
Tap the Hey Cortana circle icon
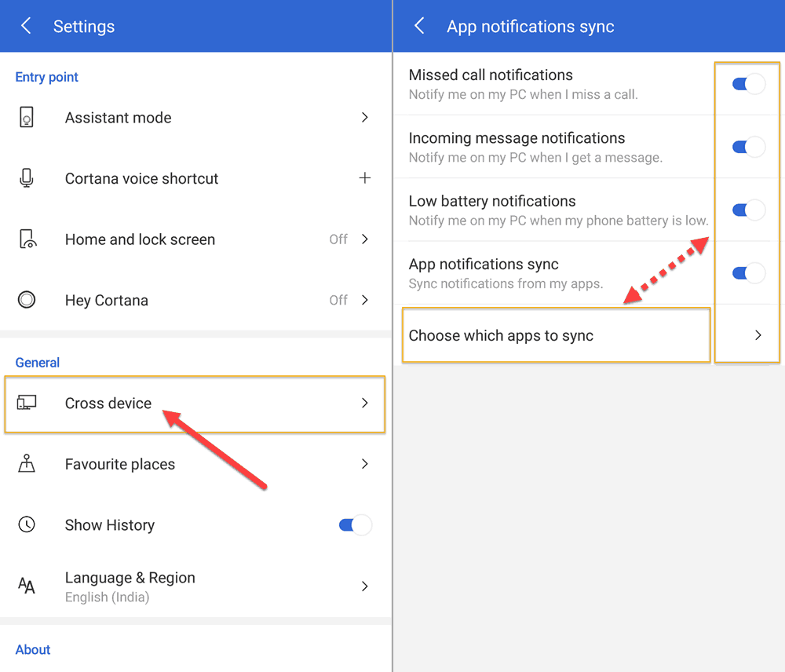tap(27, 300)
